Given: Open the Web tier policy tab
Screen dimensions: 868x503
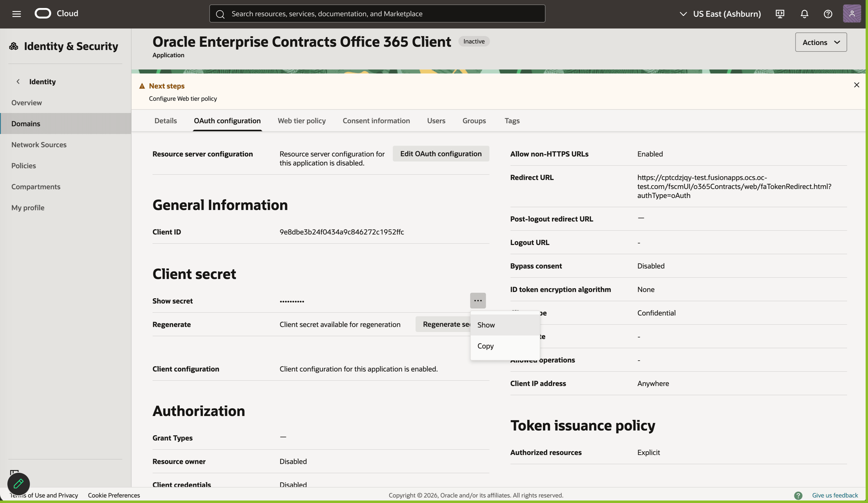Looking at the screenshot, I should click(302, 121).
